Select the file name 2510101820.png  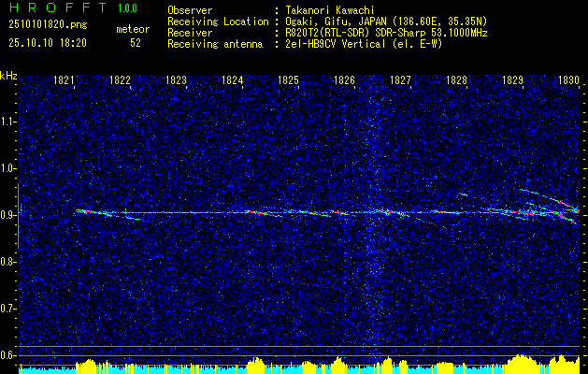coord(48,25)
